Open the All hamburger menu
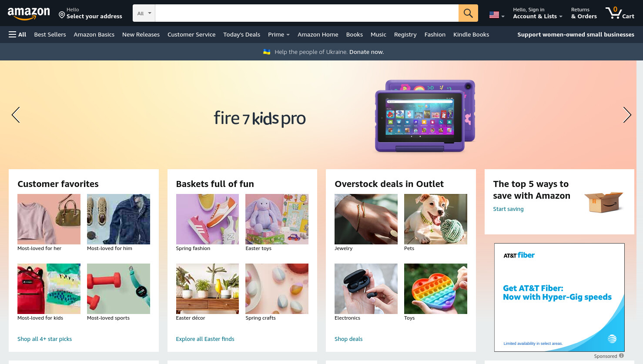Screen dimensions: 643x364 click(x=17, y=34)
